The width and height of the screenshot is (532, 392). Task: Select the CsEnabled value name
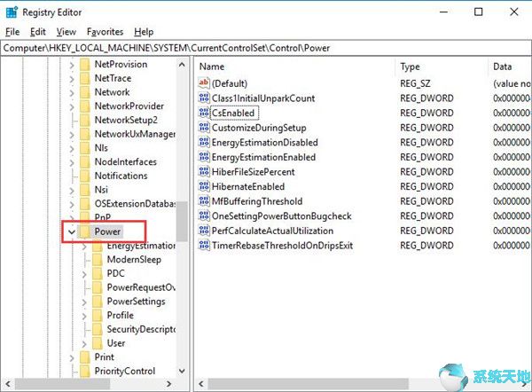point(233,113)
